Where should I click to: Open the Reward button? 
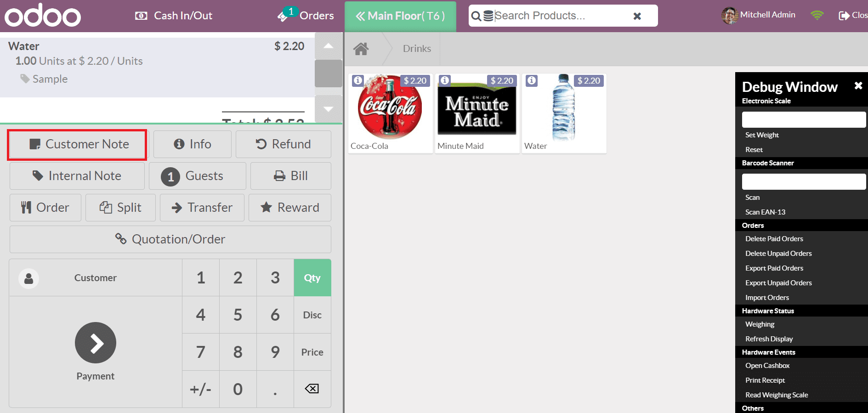point(290,208)
